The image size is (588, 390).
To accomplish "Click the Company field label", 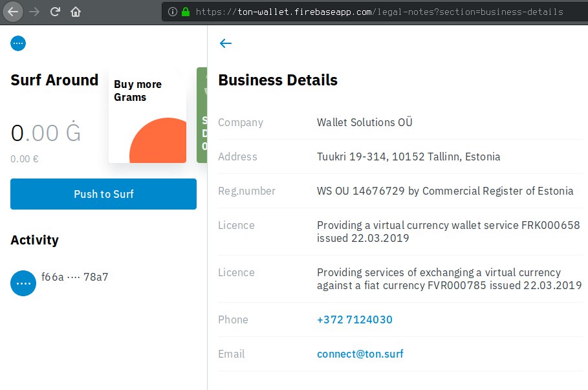I will click(241, 123).
